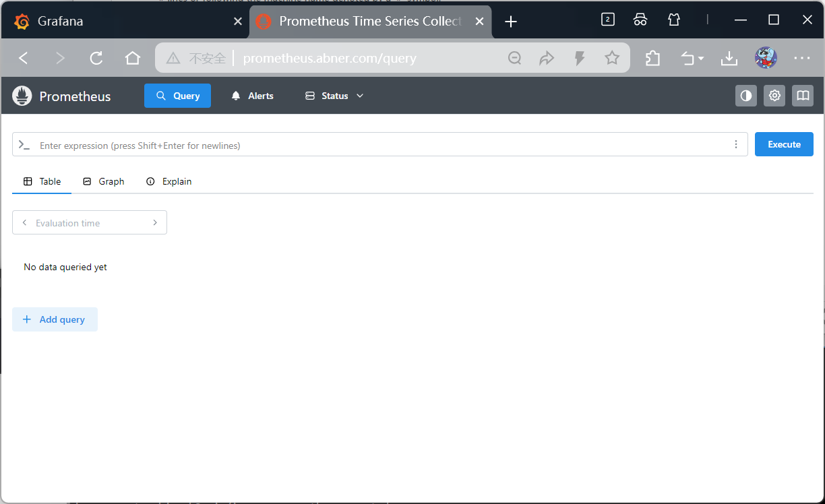Close the Grafana tab
This screenshot has height=504, width=825.
click(x=237, y=22)
